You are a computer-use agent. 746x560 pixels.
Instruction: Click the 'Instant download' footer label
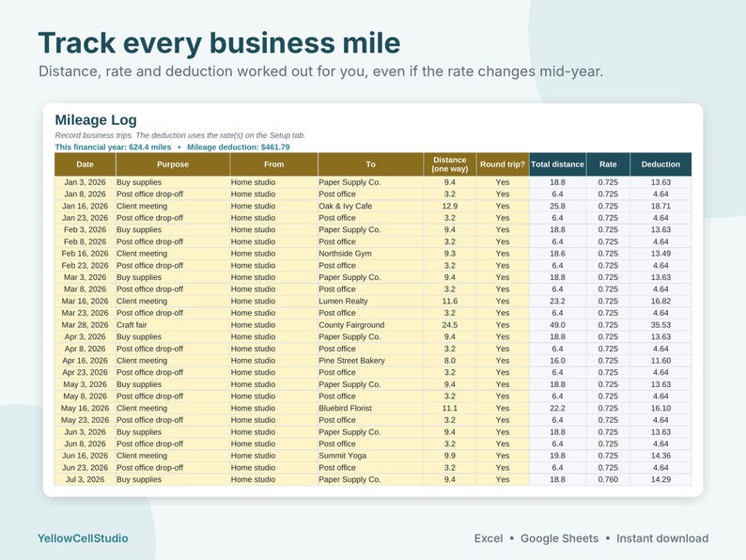pyautogui.click(x=662, y=538)
